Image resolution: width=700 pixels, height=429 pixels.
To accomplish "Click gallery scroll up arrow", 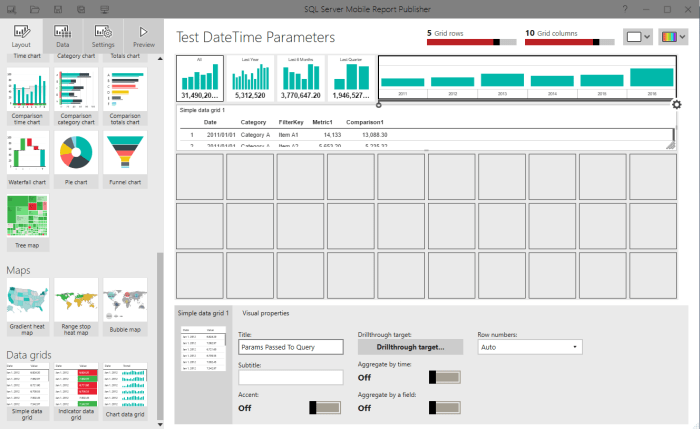I will click(x=160, y=58).
